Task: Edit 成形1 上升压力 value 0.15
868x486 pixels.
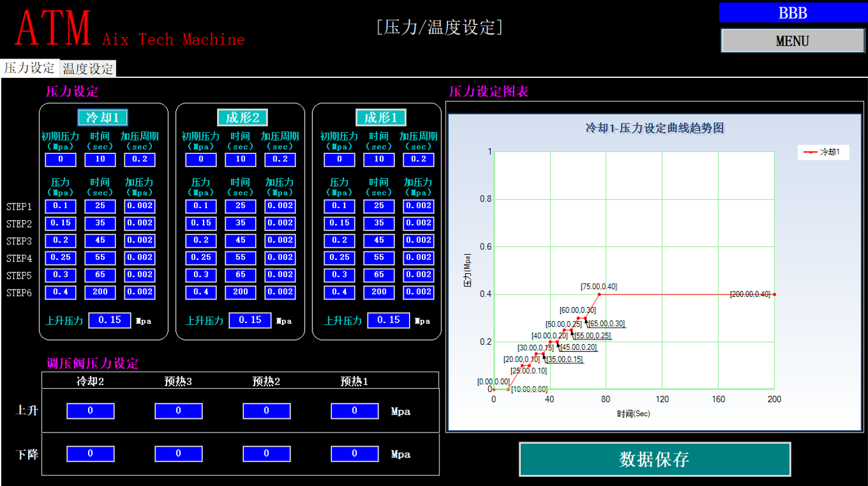Action: pyautogui.click(x=389, y=320)
